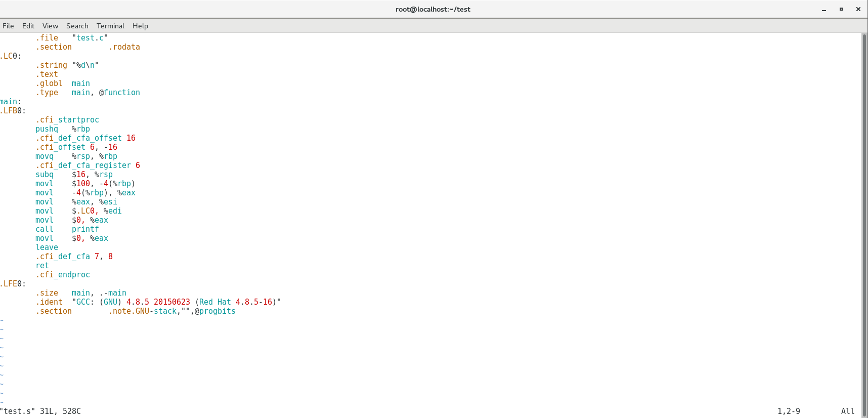Click the subq instruction

pyautogui.click(x=45, y=175)
